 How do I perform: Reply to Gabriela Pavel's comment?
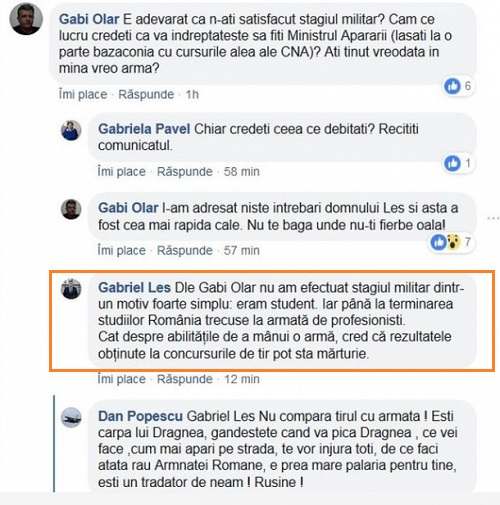point(185,172)
